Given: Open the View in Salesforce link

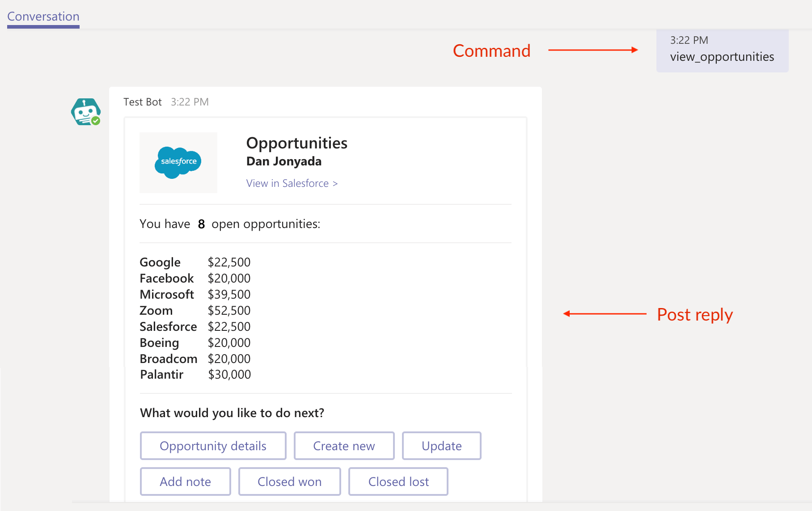Looking at the screenshot, I should (x=292, y=183).
